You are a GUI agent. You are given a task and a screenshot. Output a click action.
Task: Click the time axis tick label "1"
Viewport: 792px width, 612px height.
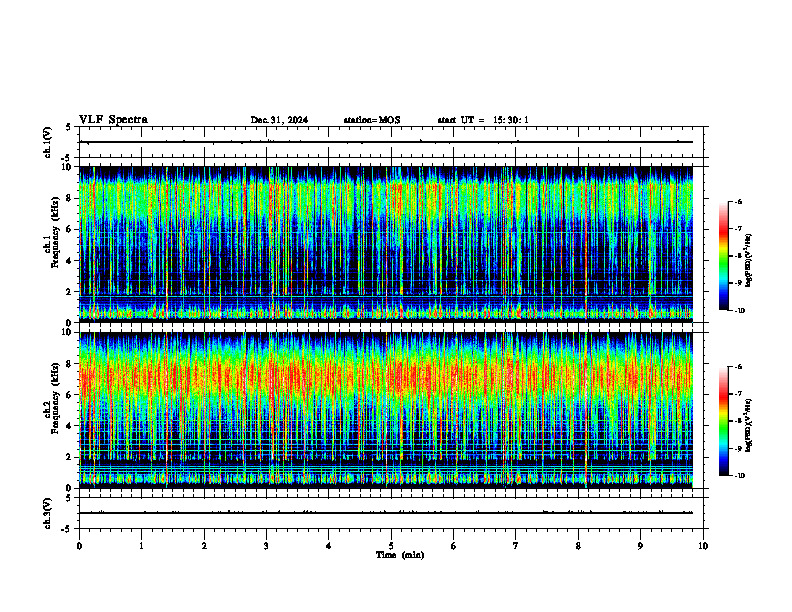click(141, 546)
